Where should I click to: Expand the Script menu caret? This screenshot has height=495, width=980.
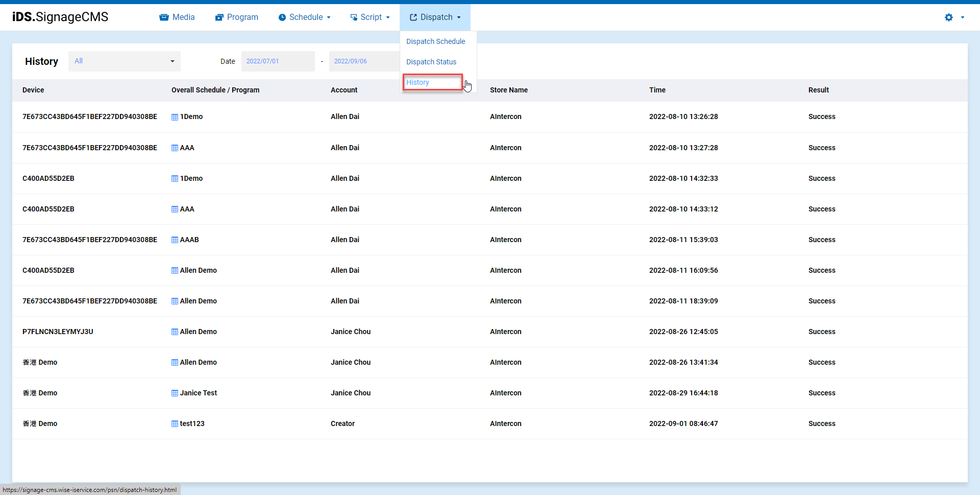pyautogui.click(x=388, y=17)
